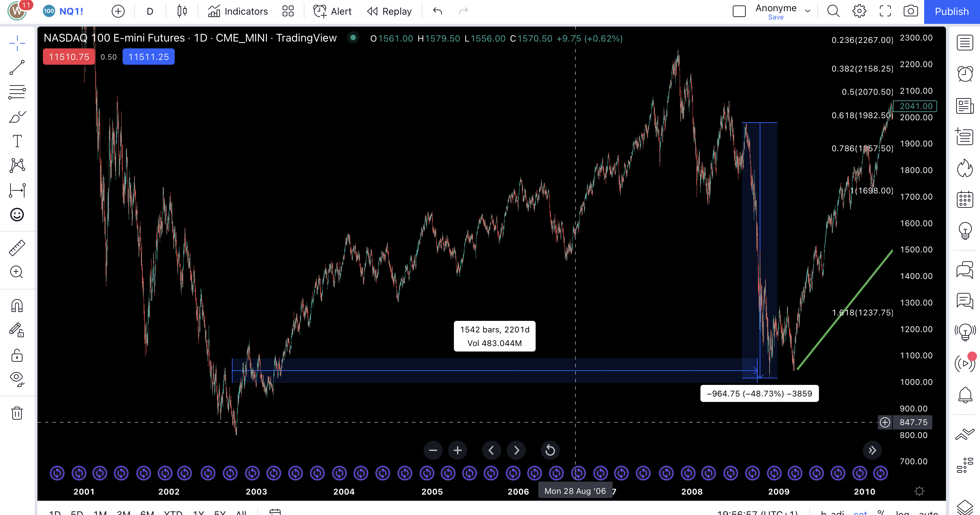The width and height of the screenshot is (980, 515).
Task: Zoom in the chart with plus button
Action: [457, 450]
